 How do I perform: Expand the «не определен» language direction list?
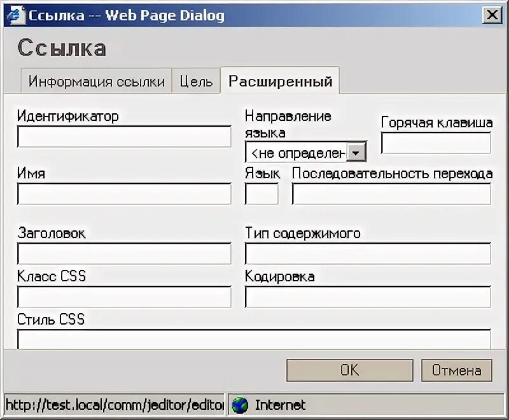coord(357,151)
